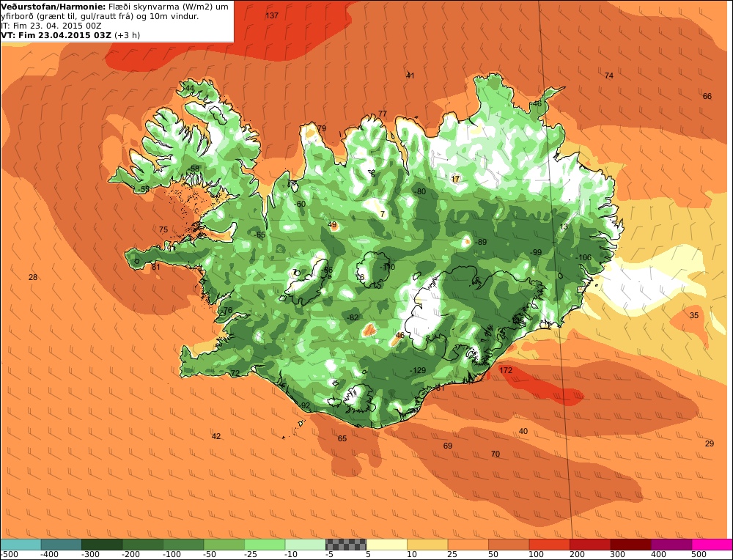Click the '40' flux value over the sea
The height and width of the screenshot is (560, 733).
click(523, 431)
